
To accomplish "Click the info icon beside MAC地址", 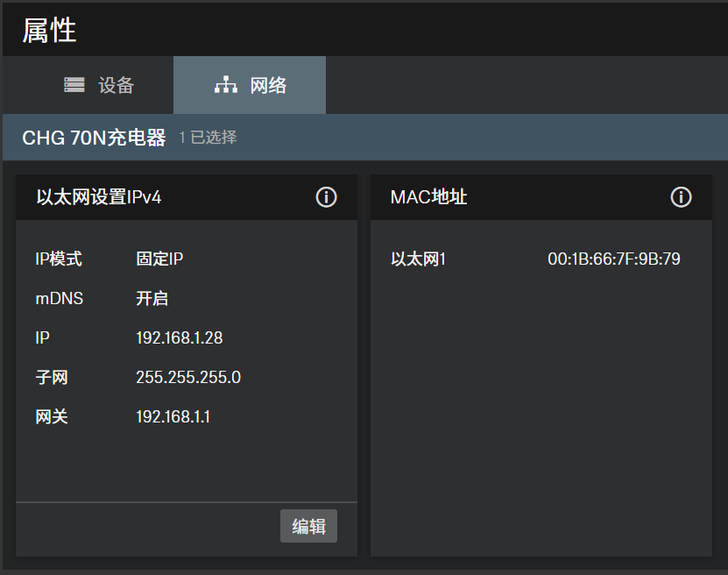I will (681, 197).
